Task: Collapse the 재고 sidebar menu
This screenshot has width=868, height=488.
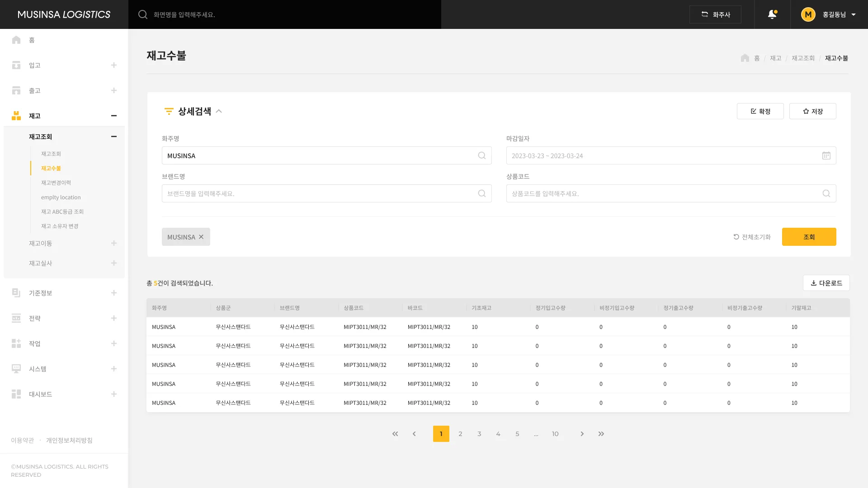Action: click(x=114, y=116)
